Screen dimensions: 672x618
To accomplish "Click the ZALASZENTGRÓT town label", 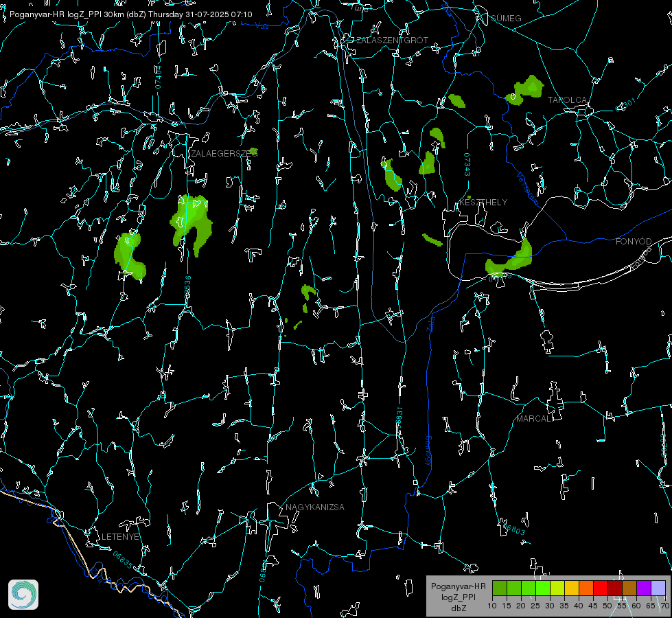I will point(393,41).
